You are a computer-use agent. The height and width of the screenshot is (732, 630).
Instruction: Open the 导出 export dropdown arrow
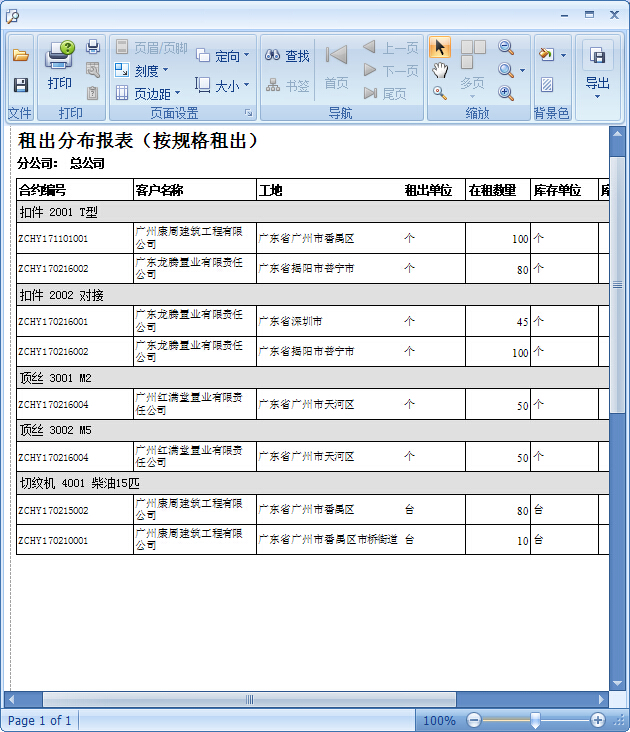click(x=597, y=97)
